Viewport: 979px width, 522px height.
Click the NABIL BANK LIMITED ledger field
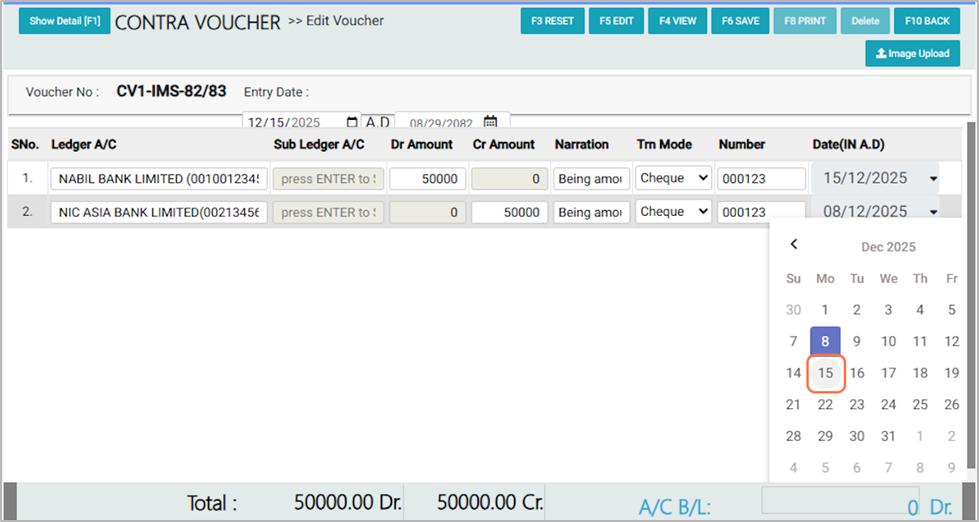click(x=159, y=179)
